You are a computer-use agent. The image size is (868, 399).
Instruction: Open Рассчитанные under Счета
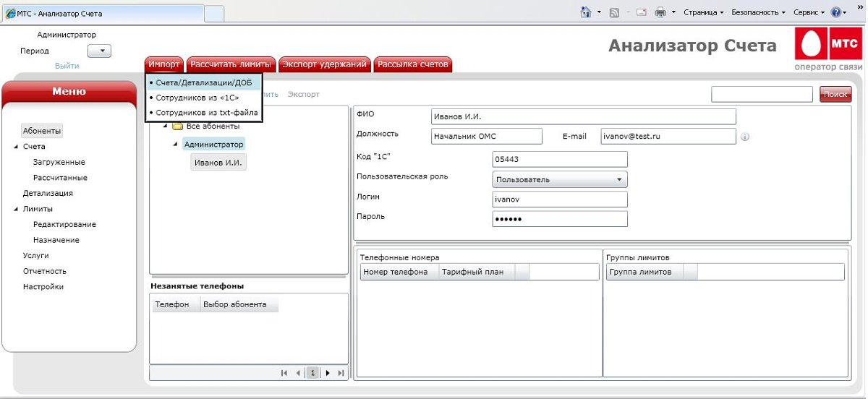pos(60,178)
